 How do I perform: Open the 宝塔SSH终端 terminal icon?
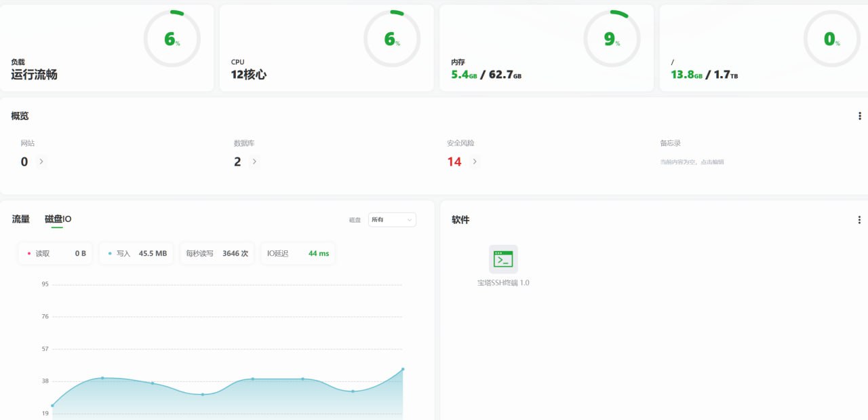coord(503,259)
